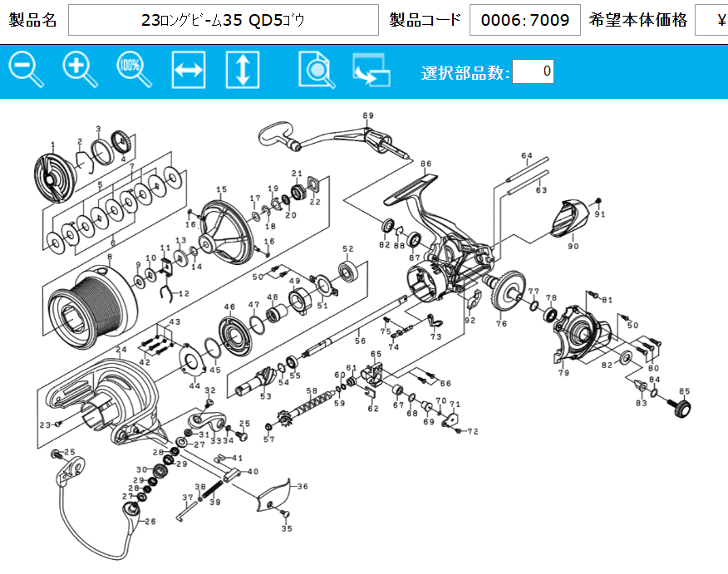The width and height of the screenshot is (728, 574).
Task: Select part number 72 label
Action: [x=473, y=432]
